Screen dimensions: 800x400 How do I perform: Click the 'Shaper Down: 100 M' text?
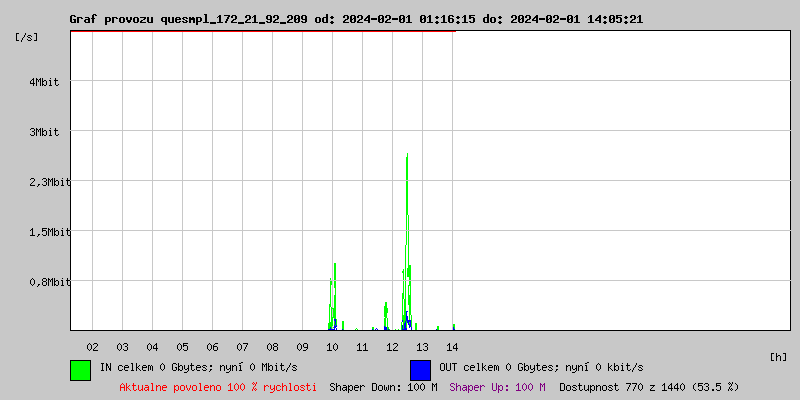click(383, 387)
